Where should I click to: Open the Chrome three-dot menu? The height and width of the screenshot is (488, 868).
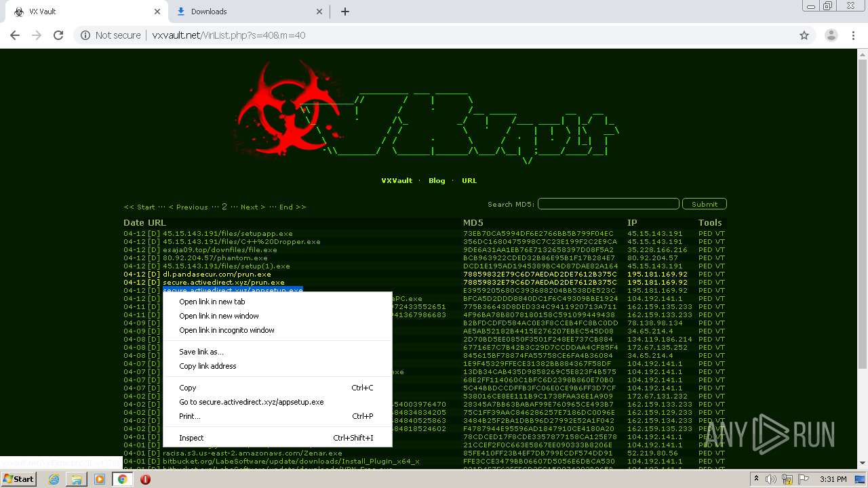click(x=853, y=35)
